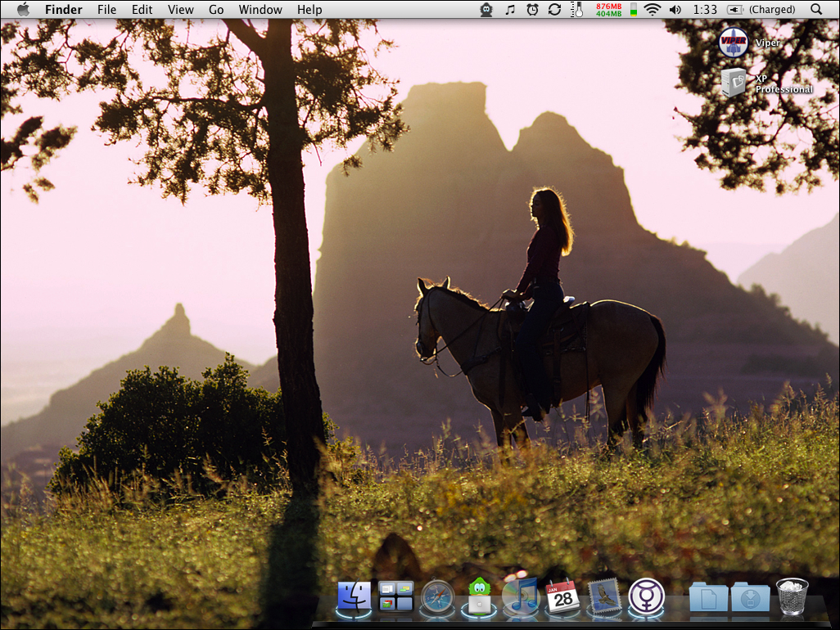Open the Edit menu
The image size is (840, 630).
142,10
